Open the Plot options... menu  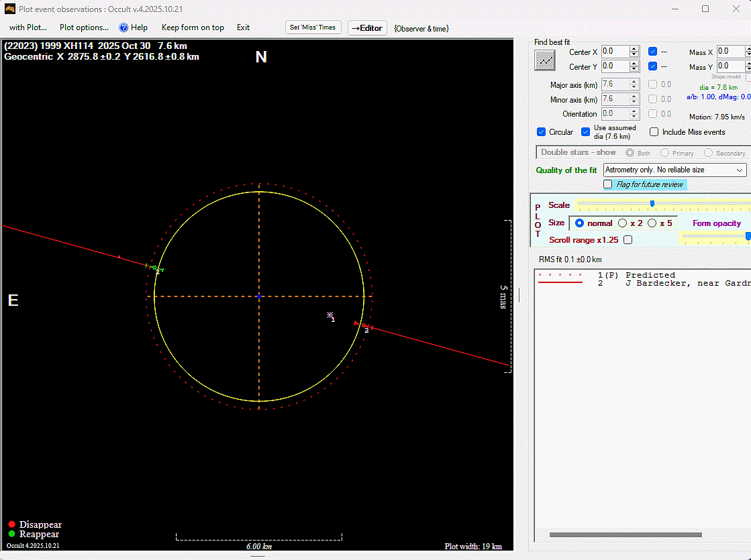coord(84,27)
